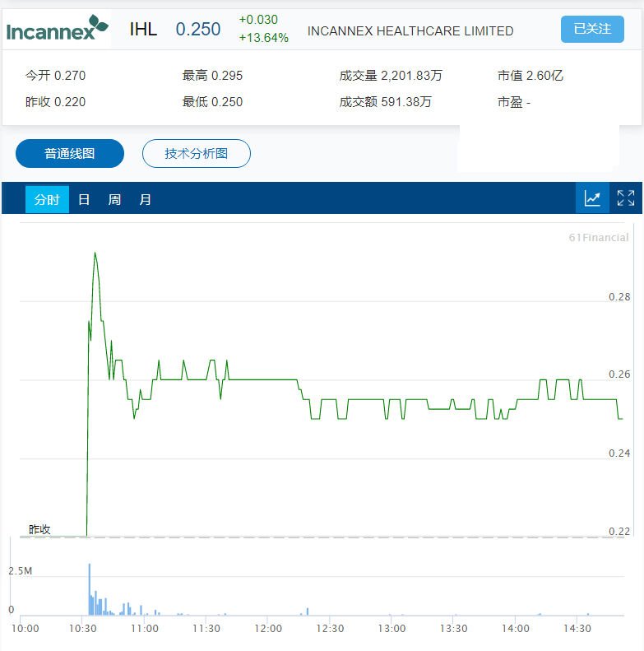Click the 0.24 price axis label
The image size is (644, 651).
[x=619, y=453]
